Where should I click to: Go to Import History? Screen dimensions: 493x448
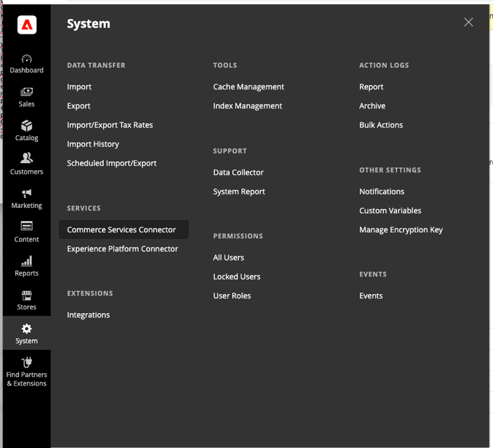point(93,144)
